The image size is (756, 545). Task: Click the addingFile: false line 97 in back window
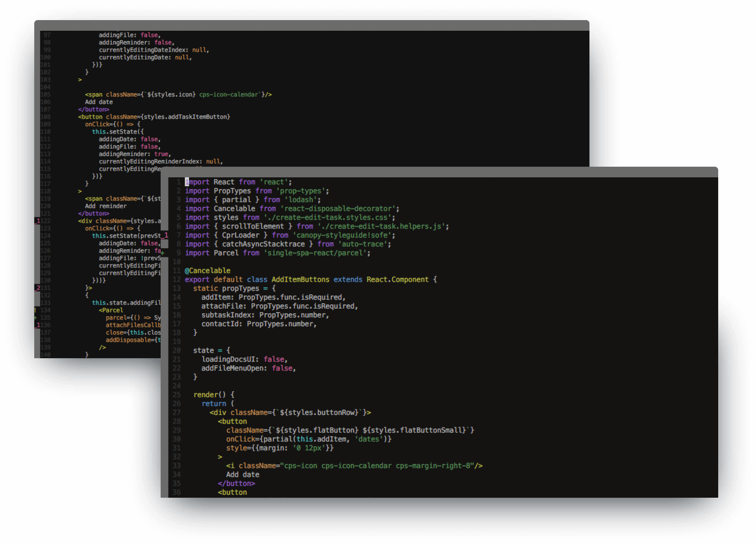point(130,35)
